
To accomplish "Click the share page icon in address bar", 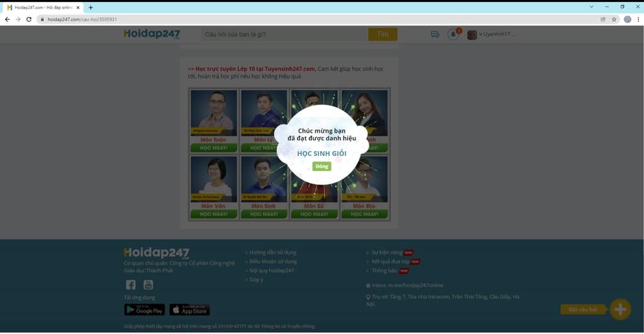I will click(x=603, y=19).
